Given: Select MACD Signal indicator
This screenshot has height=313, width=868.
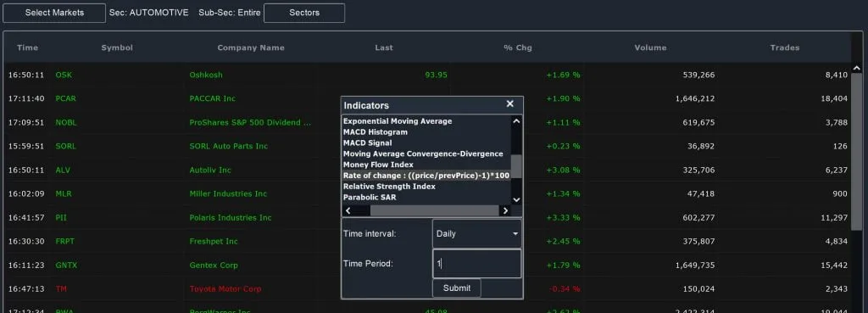Looking at the screenshot, I should click(x=368, y=143).
